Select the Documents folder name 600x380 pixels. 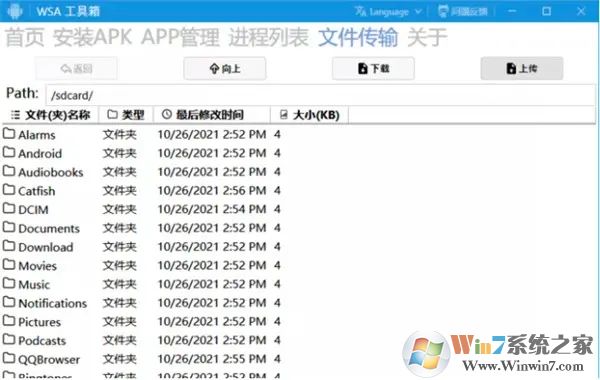click(x=49, y=228)
